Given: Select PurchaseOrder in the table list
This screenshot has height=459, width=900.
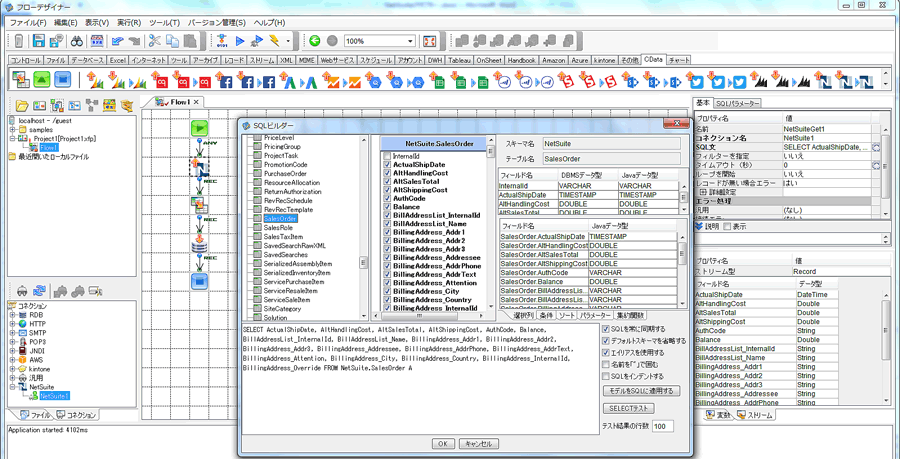Looking at the screenshot, I should (285, 173).
